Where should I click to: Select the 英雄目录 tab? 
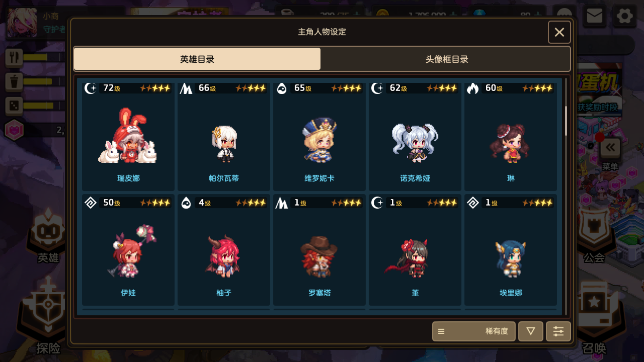click(197, 59)
